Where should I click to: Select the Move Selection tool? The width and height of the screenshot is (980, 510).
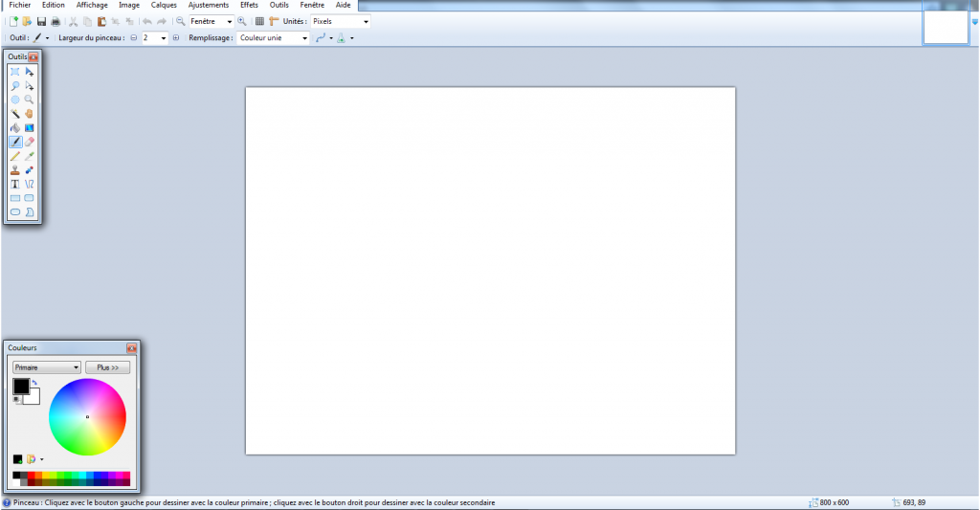[x=30, y=85]
